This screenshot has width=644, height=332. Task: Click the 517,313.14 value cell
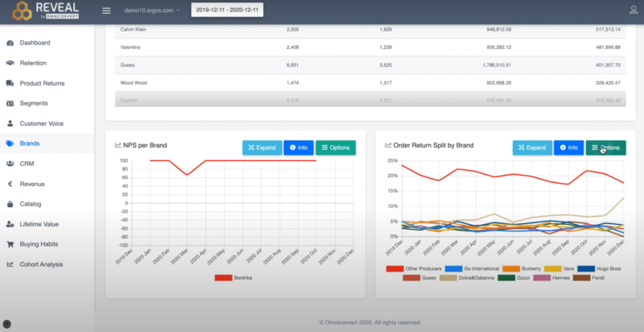(x=608, y=30)
